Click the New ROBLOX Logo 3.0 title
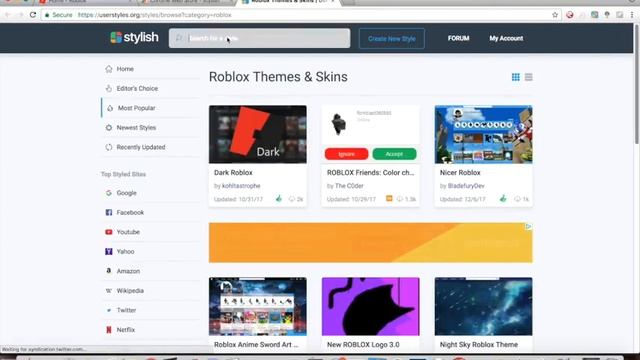Image resolution: width=640 pixels, height=360 pixels. coord(363,345)
